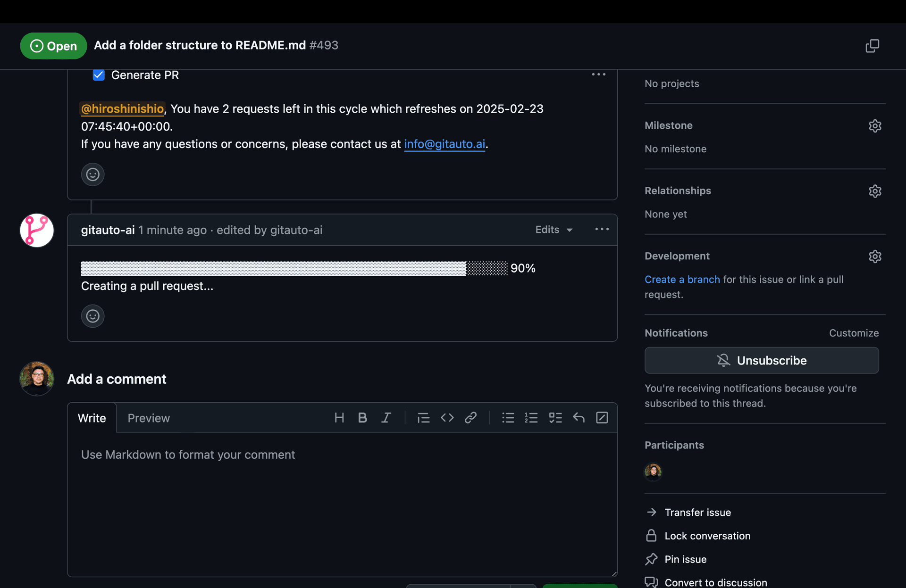Click Lock conversation

(x=707, y=536)
